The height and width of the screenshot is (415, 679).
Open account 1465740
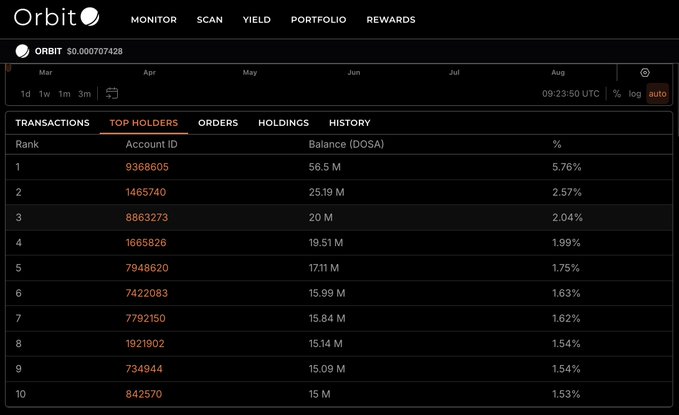pos(146,192)
